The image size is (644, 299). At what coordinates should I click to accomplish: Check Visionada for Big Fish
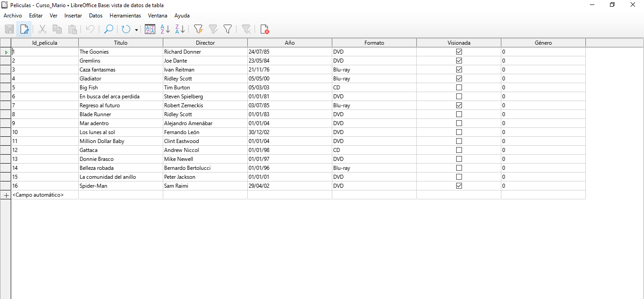tap(459, 88)
